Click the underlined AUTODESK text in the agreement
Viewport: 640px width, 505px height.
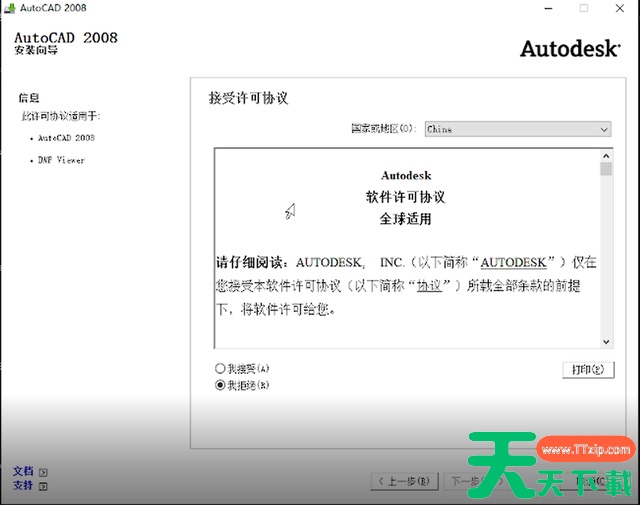[513, 262]
